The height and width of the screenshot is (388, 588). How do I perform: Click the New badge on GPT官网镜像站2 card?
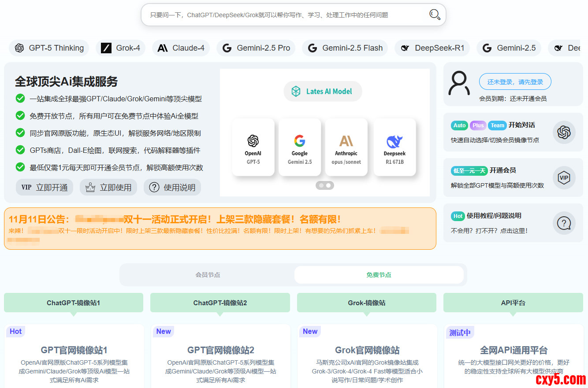pos(164,331)
